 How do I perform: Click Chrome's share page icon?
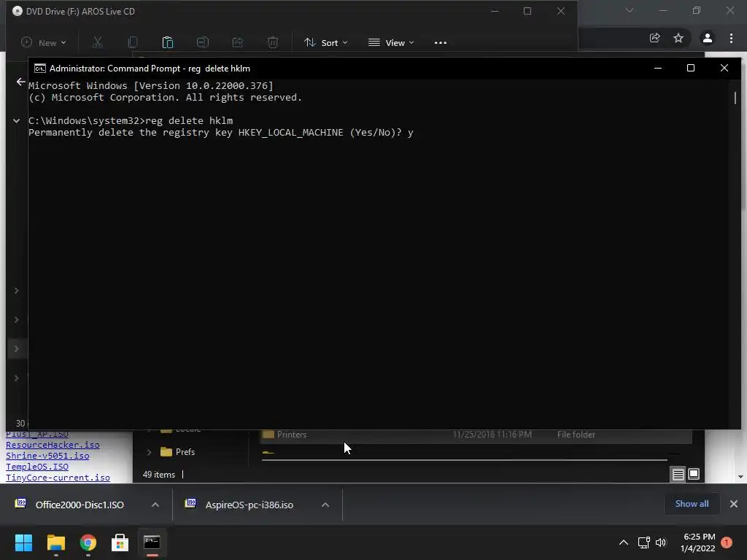(x=654, y=38)
